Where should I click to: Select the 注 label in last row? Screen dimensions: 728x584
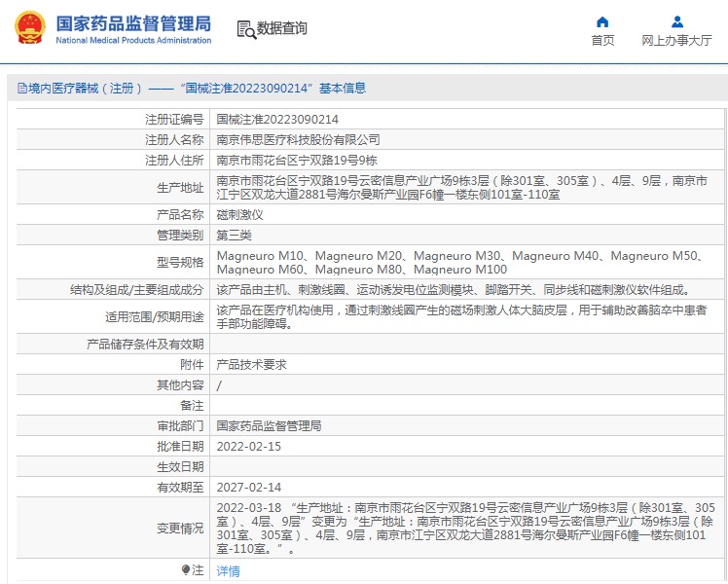point(198,569)
